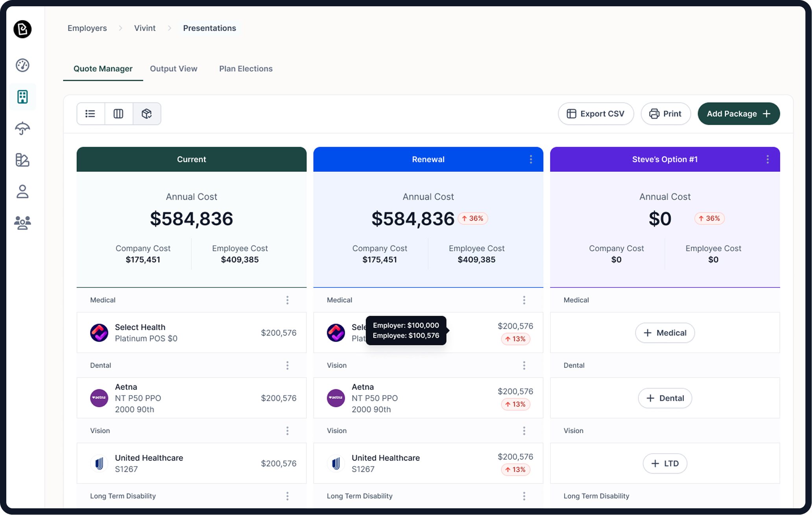Open Steve's Option #1 options menu
Image resolution: width=812 pixels, height=515 pixels.
pyautogui.click(x=767, y=159)
